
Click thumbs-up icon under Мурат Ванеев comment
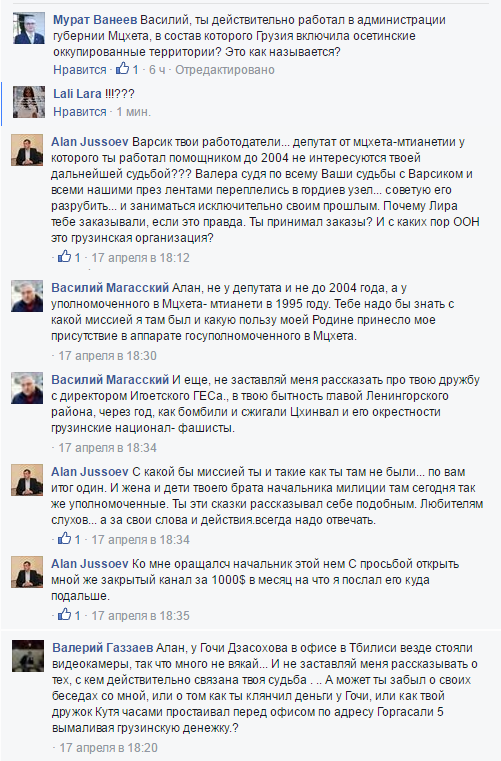point(122,69)
